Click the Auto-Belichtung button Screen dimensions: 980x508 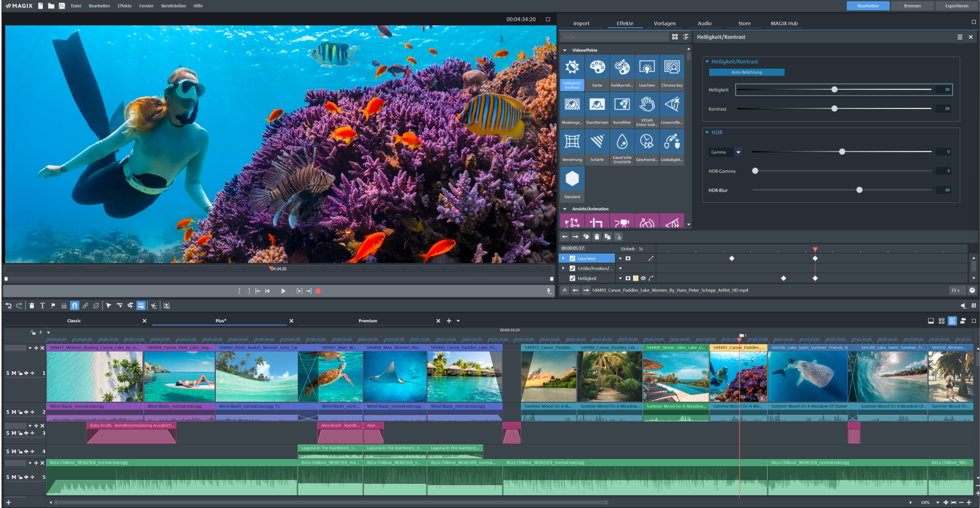click(x=746, y=72)
